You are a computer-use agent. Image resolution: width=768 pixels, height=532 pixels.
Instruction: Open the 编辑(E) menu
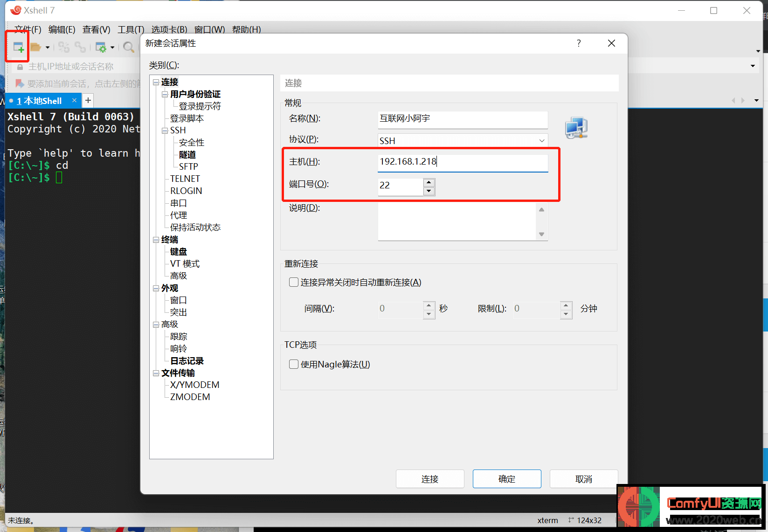pyautogui.click(x=62, y=30)
